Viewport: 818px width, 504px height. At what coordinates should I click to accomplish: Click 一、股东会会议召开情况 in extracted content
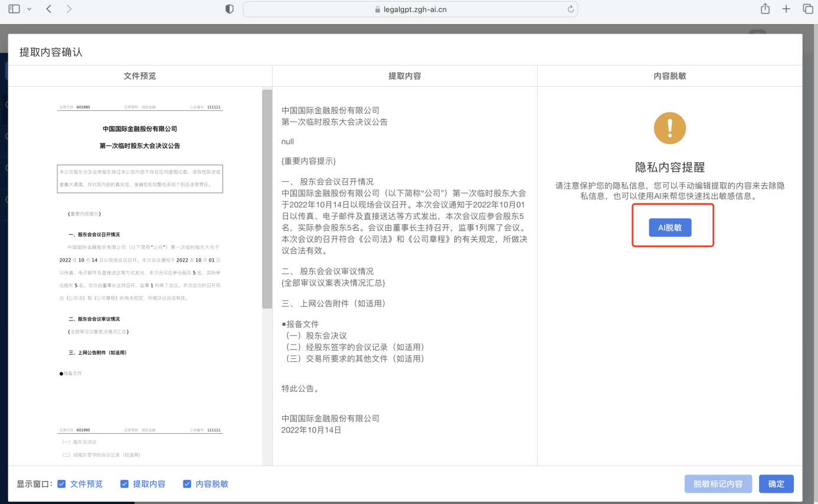point(328,182)
